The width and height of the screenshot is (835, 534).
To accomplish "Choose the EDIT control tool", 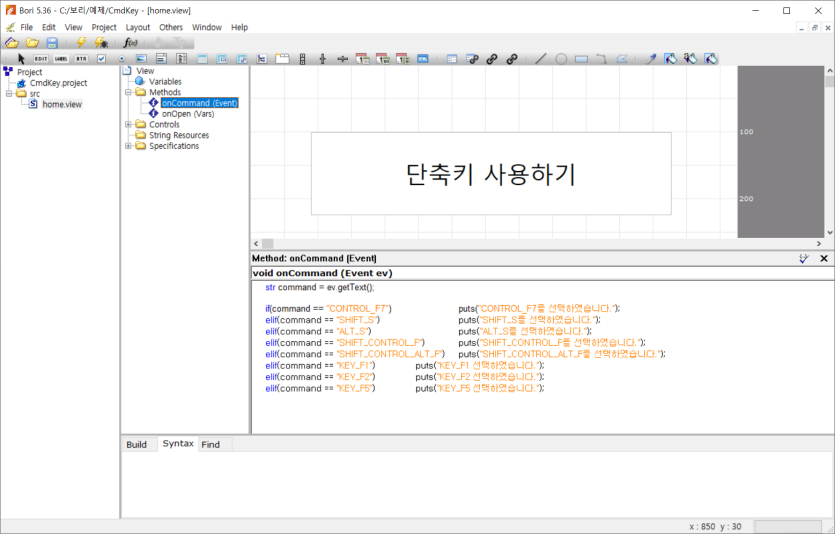I will [40, 59].
